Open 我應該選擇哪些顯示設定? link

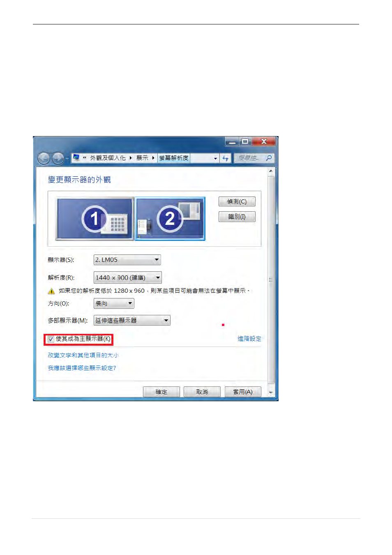[x=82, y=368]
